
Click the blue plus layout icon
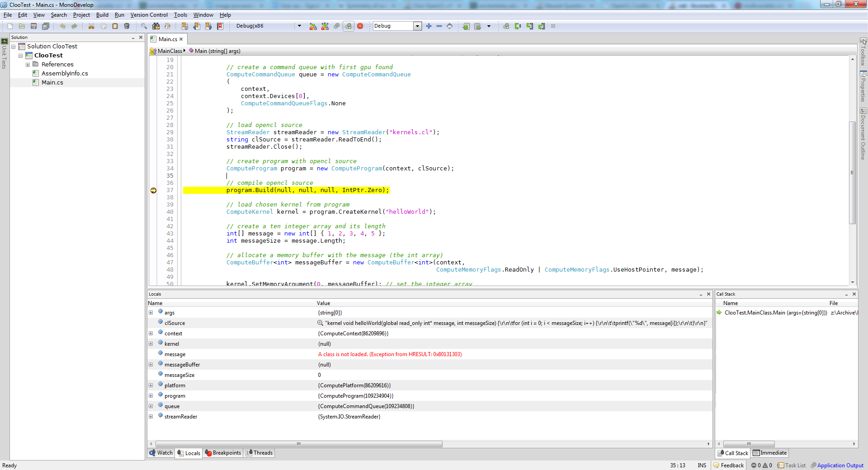(429, 26)
